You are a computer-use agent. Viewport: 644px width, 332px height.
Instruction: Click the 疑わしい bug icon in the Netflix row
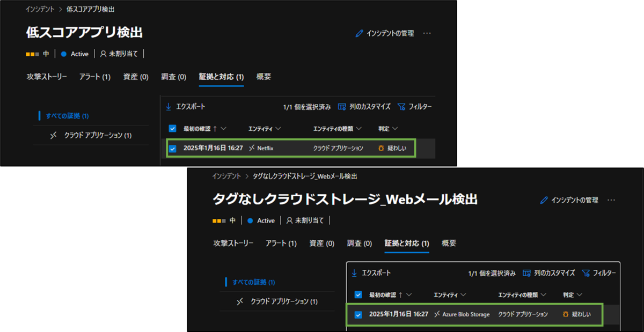pyautogui.click(x=381, y=148)
